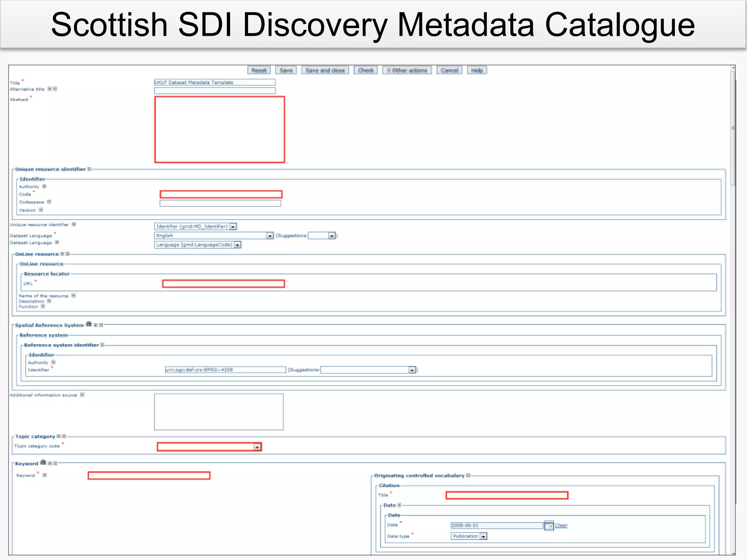Screen dimensions: 747x560
Task: Click the Reset button
Action: tap(259, 70)
